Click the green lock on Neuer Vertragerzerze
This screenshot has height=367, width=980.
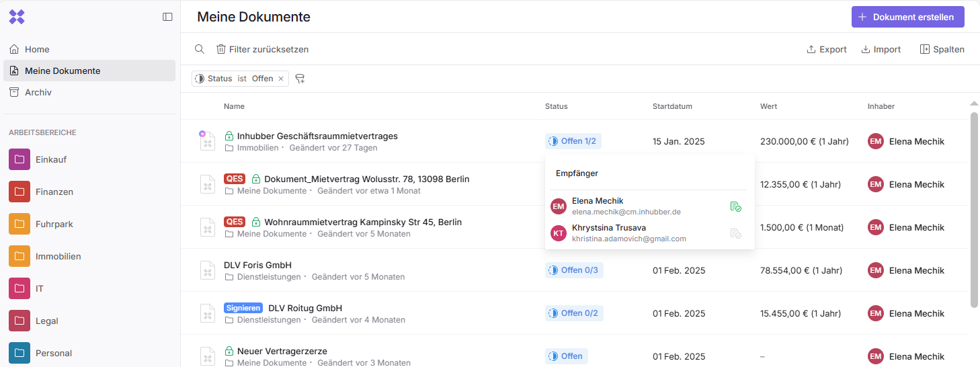(229, 352)
